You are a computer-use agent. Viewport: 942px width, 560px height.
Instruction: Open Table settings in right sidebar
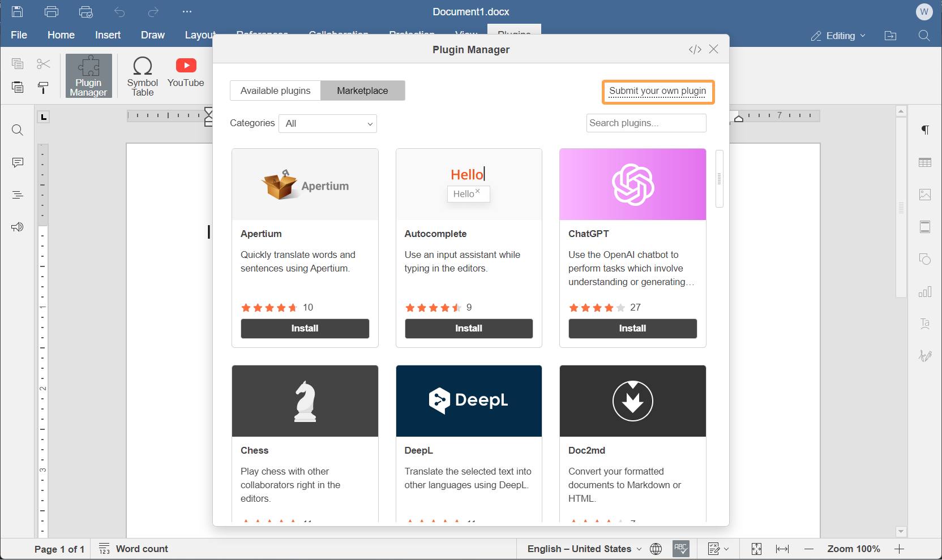[925, 162]
